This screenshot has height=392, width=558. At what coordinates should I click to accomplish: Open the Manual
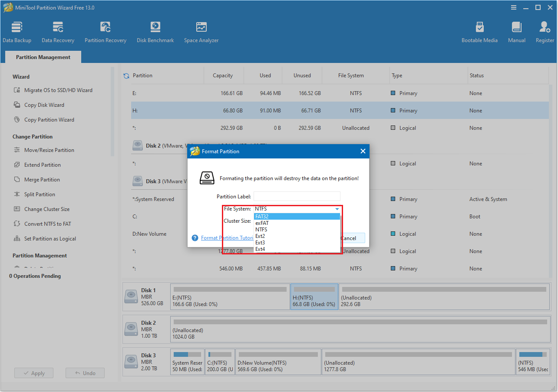click(516, 30)
